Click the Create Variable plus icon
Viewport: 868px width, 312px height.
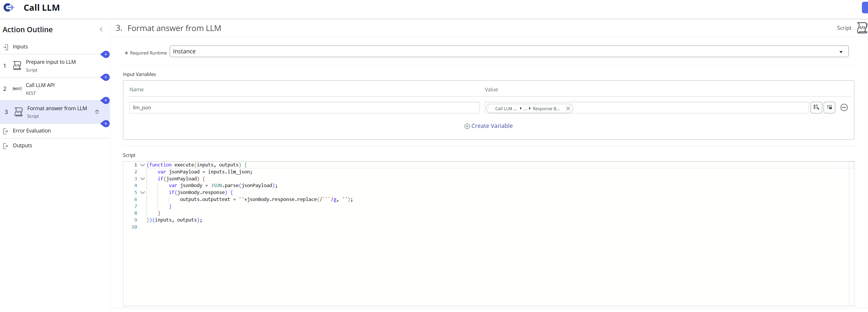(x=467, y=126)
